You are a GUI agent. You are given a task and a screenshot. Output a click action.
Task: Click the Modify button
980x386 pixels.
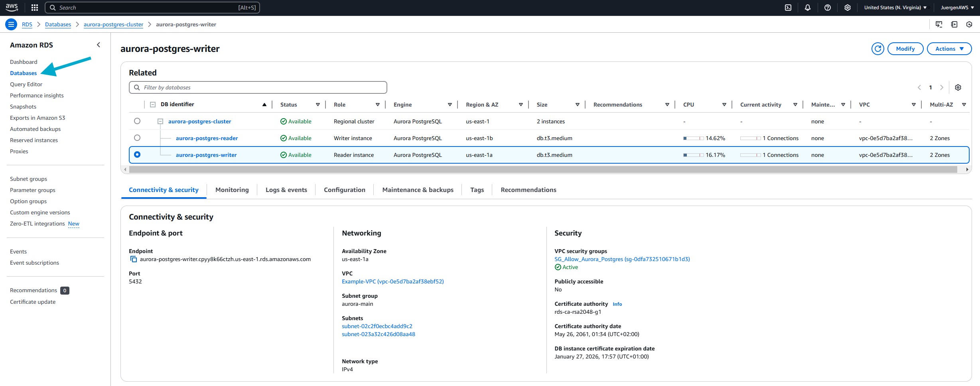(x=905, y=49)
